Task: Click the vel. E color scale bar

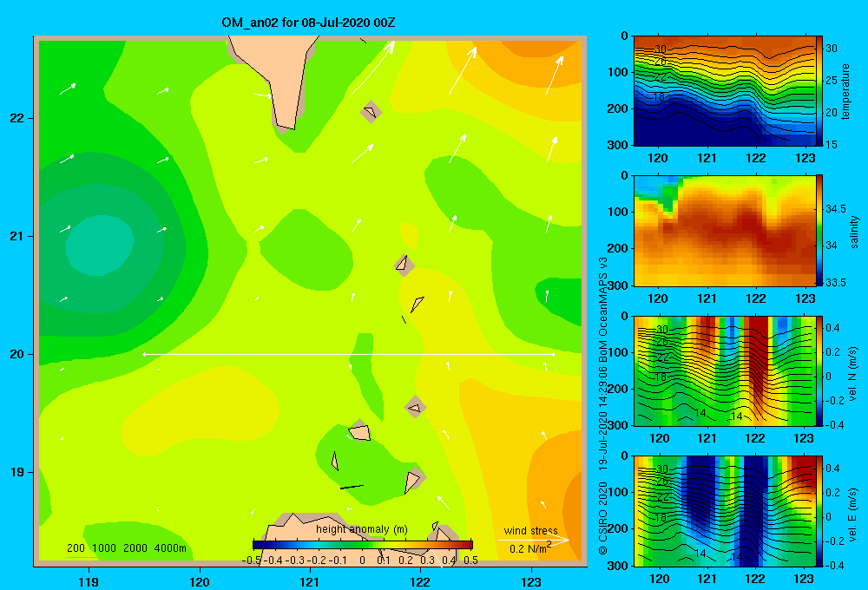Action: click(819, 510)
